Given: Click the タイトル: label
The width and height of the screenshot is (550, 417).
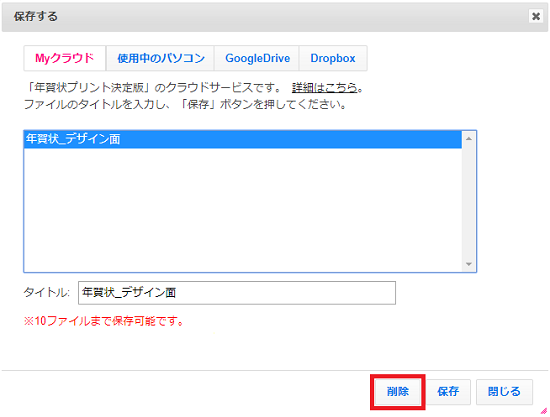Looking at the screenshot, I should coord(47,292).
